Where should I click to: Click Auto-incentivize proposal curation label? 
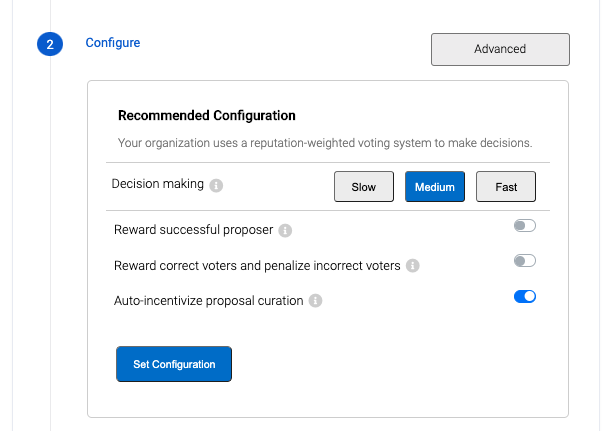click(208, 301)
